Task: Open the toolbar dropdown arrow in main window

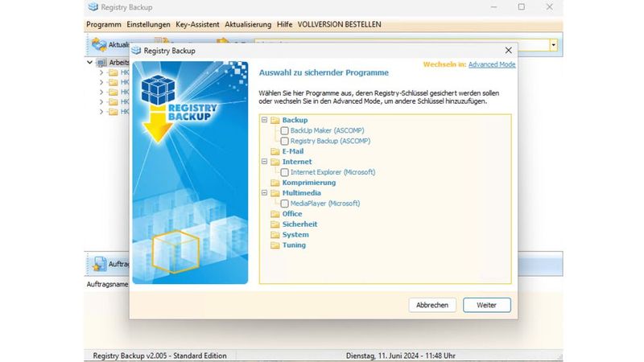Action: [x=554, y=45]
